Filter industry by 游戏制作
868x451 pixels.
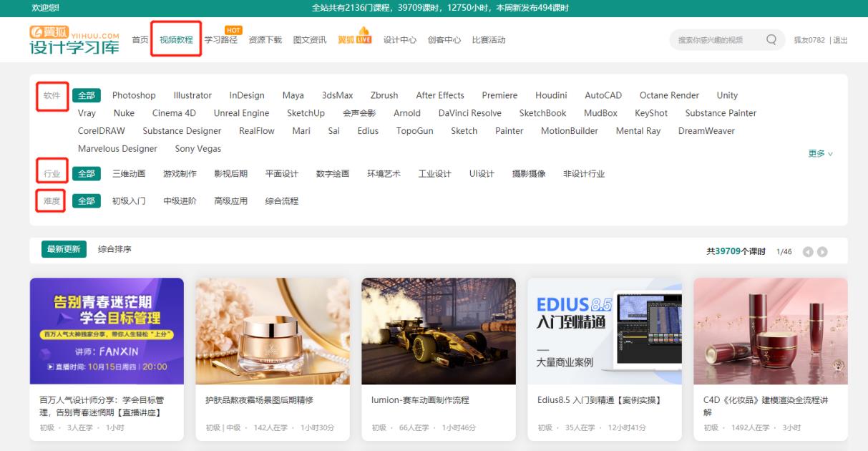tap(180, 174)
